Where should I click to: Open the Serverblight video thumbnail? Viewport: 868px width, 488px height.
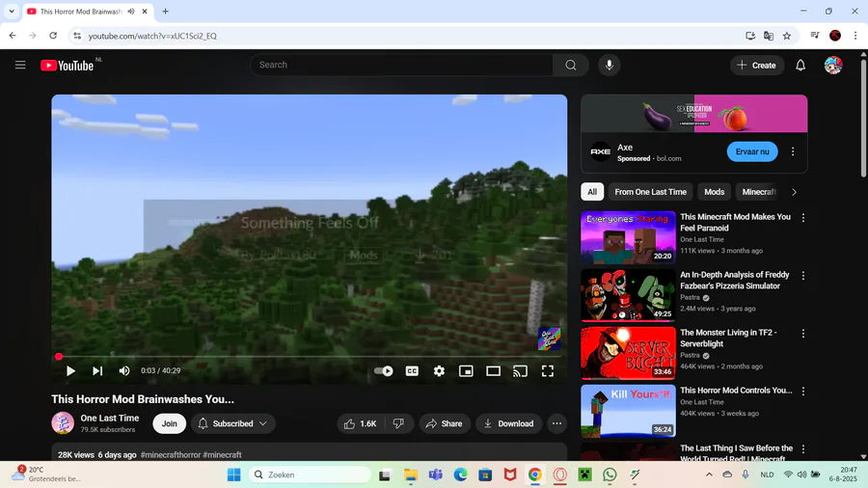[x=628, y=353]
